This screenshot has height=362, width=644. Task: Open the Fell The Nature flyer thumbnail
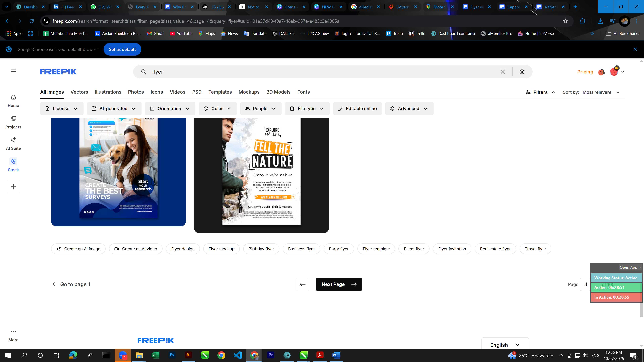tap(261, 175)
